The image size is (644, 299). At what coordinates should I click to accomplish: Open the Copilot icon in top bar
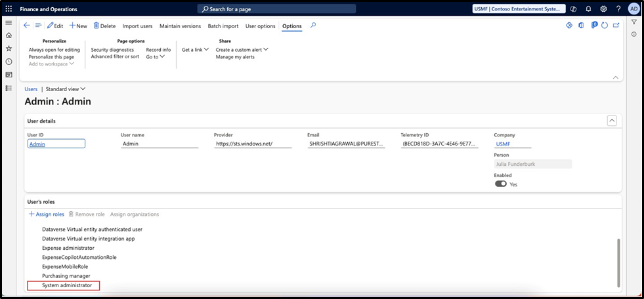click(574, 9)
